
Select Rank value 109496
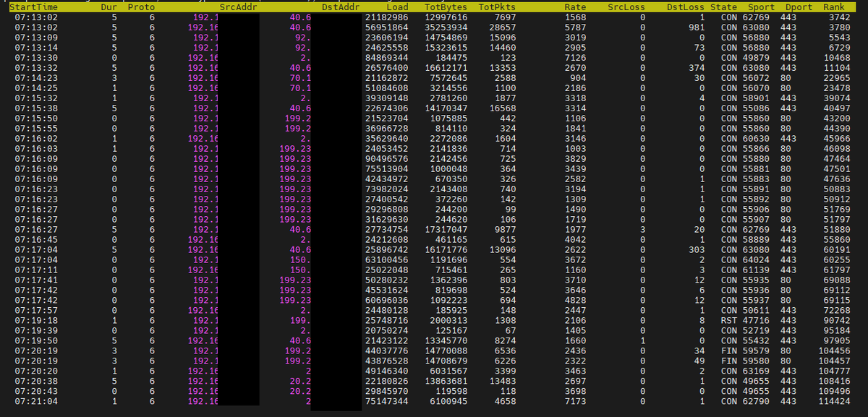pos(834,390)
